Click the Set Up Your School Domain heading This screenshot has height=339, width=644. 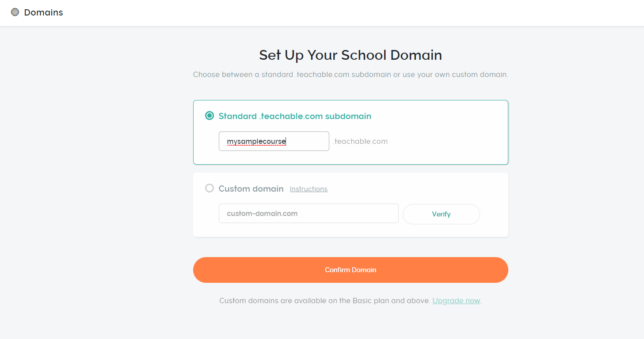pyautogui.click(x=351, y=55)
